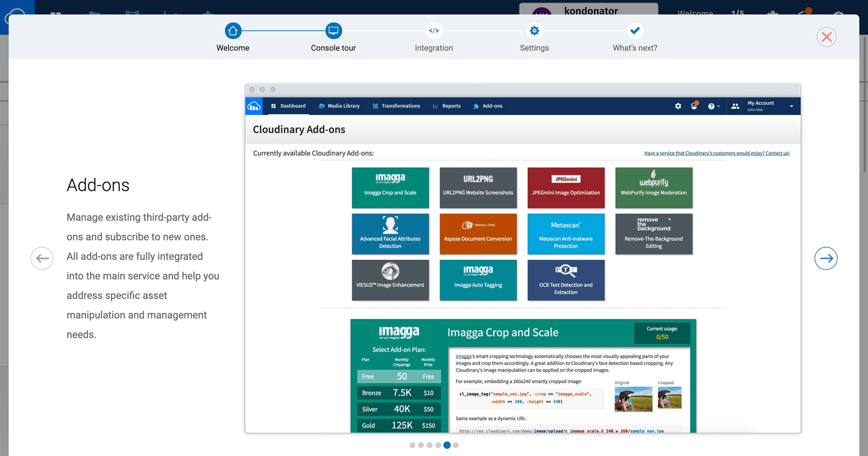This screenshot has height=456, width=868.
Task: Click the Welcome home step icon
Action: (x=233, y=31)
